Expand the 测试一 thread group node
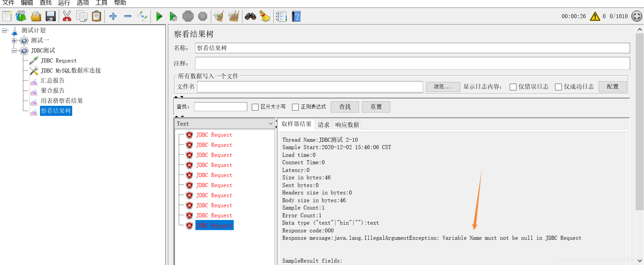This screenshot has width=644, height=265. click(14, 41)
